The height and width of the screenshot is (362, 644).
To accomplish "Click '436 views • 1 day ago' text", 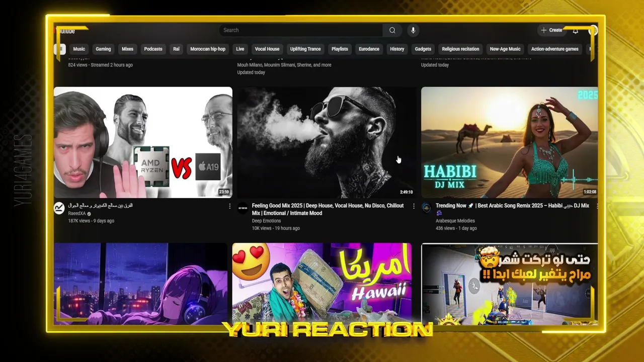I will click(x=456, y=228).
